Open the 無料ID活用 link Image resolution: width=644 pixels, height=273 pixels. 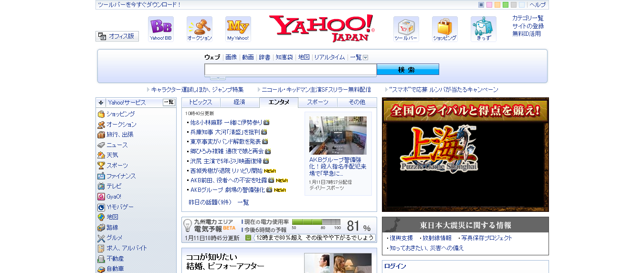click(527, 34)
